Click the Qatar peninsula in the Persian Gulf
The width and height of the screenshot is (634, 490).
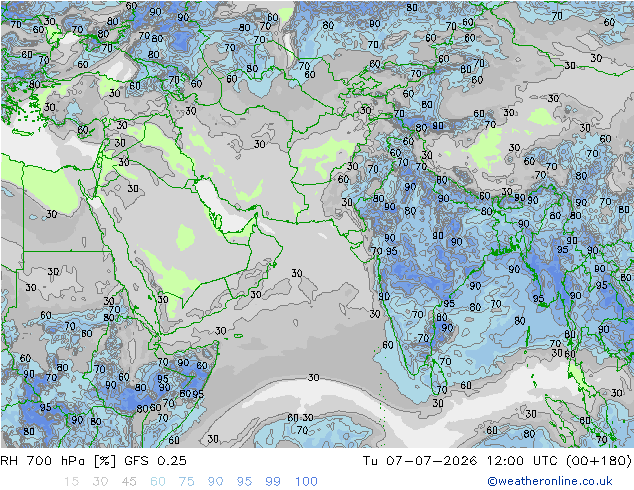tap(218, 222)
